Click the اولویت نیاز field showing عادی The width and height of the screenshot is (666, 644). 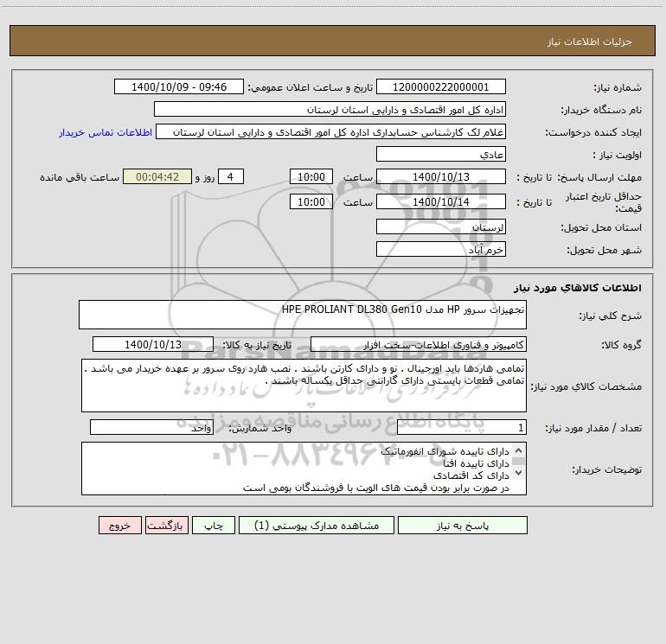[441, 155]
